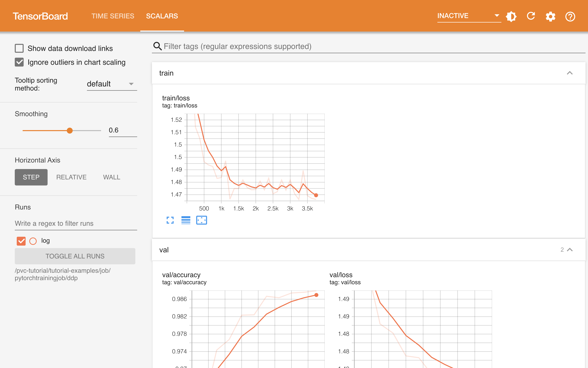Click the train/loss chart title

(x=176, y=98)
